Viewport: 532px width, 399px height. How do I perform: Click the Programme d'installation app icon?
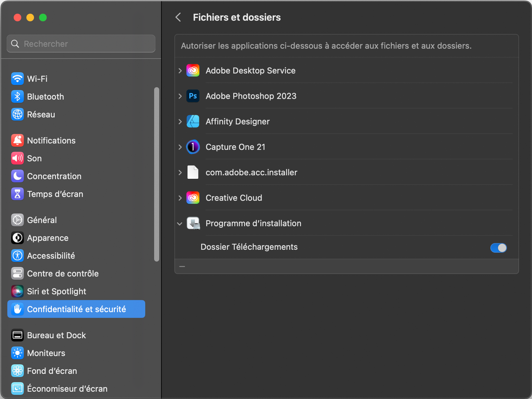point(193,223)
